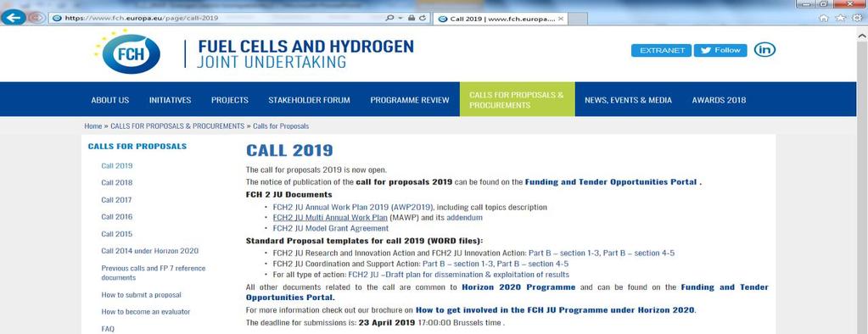Open FCH2 JU Multi Annual Work Plan link

(x=330, y=218)
